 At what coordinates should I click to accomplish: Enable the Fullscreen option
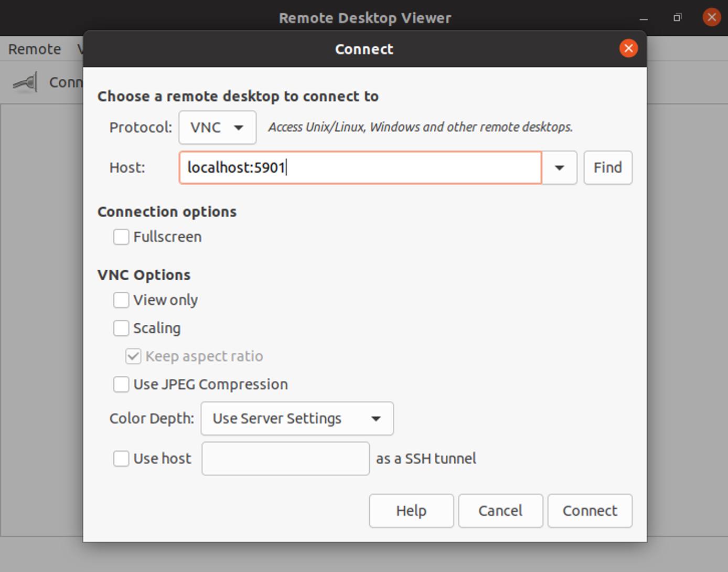(121, 237)
